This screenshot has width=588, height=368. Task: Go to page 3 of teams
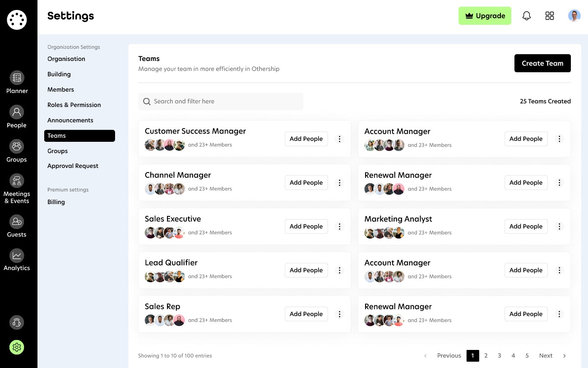click(500, 355)
